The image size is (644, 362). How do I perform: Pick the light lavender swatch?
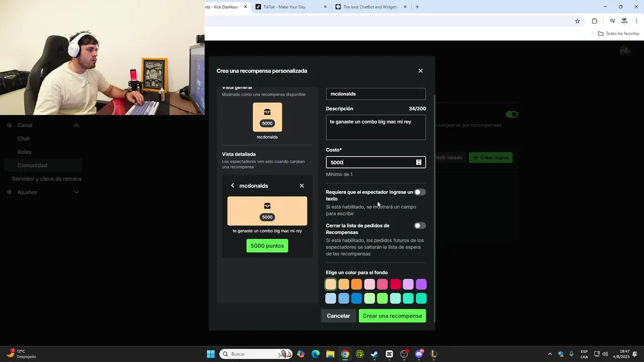tap(409, 285)
